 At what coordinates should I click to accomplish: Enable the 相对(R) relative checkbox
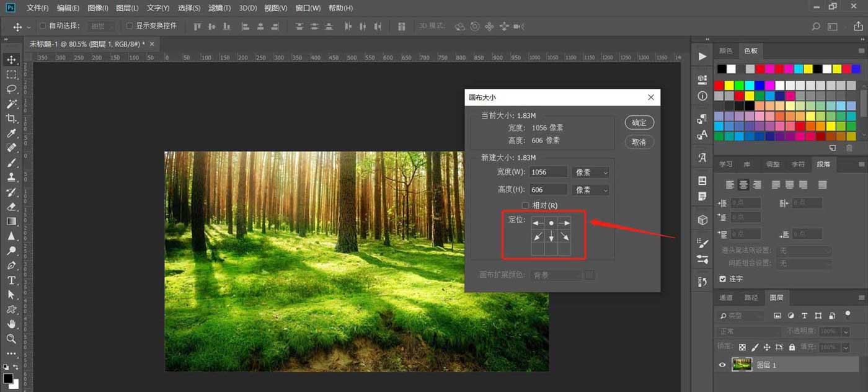click(x=525, y=205)
